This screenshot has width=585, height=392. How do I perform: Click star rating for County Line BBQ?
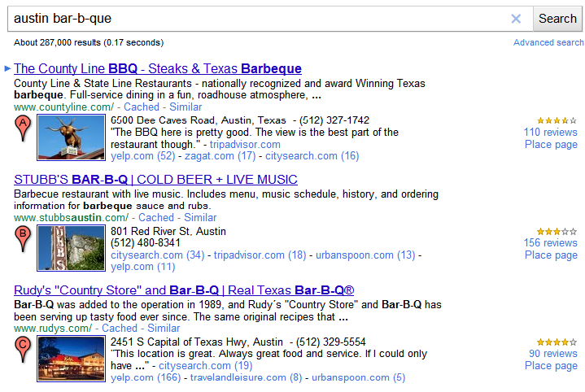pyautogui.click(x=557, y=120)
